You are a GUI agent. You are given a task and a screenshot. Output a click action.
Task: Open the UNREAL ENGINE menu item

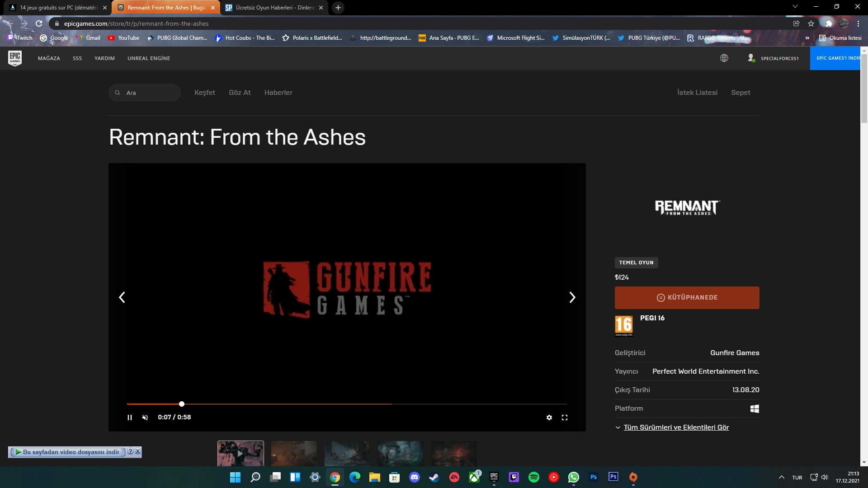pyautogui.click(x=149, y=58)
